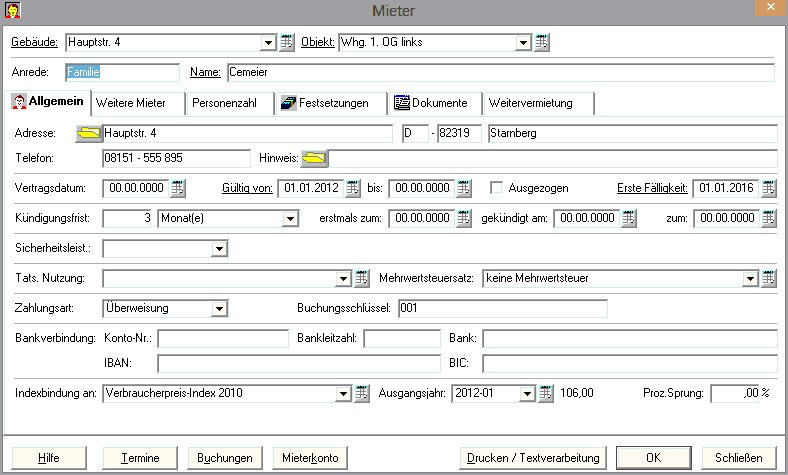Switch to the Weitervermietung tab

point(538,104)
